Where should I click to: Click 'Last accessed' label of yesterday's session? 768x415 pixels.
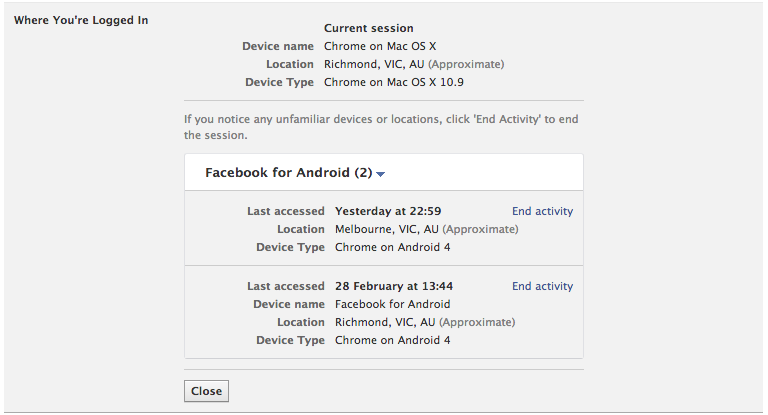coord(286,211)
